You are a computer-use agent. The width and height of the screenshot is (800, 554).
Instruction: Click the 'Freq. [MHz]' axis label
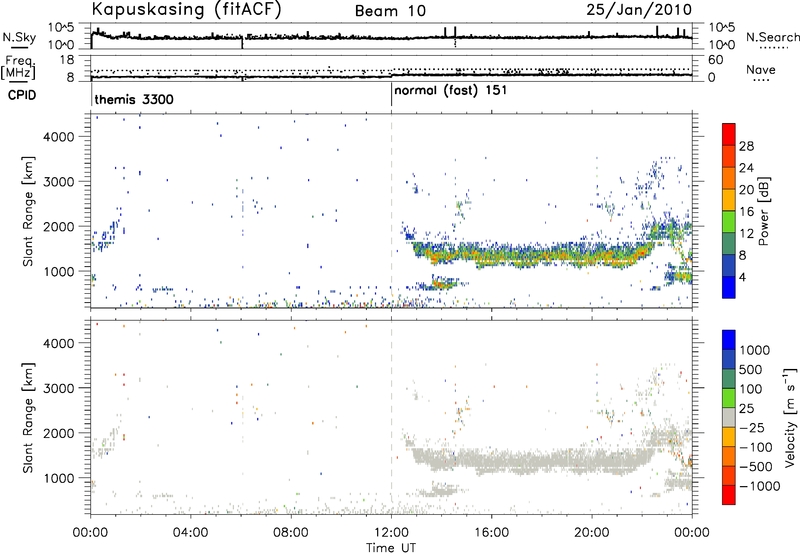(x=19, y=67)
